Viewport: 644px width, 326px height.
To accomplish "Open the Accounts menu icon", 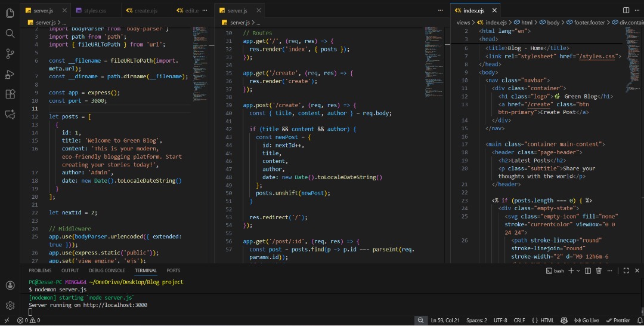I will point(10,285).
